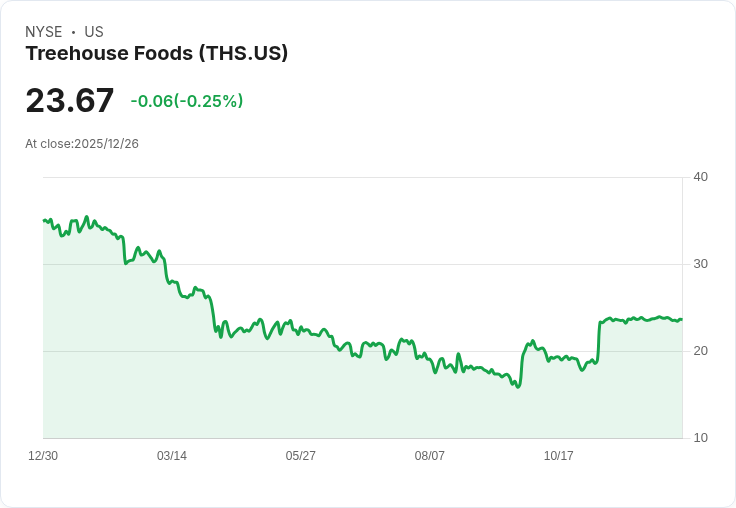This screenshot has width=736, height=508.
Task: Click the chart line's starting point at 12/30
Action: pos(44,220)
